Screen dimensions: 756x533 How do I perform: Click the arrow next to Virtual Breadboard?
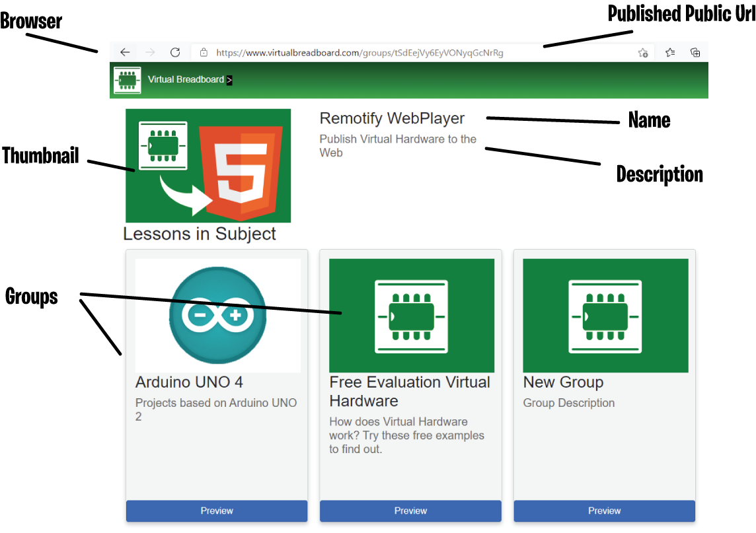coord(229,81)
